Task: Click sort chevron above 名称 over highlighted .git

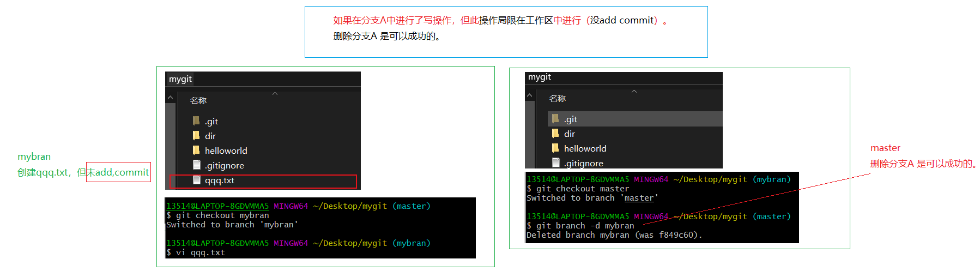Action: point(634,91)
